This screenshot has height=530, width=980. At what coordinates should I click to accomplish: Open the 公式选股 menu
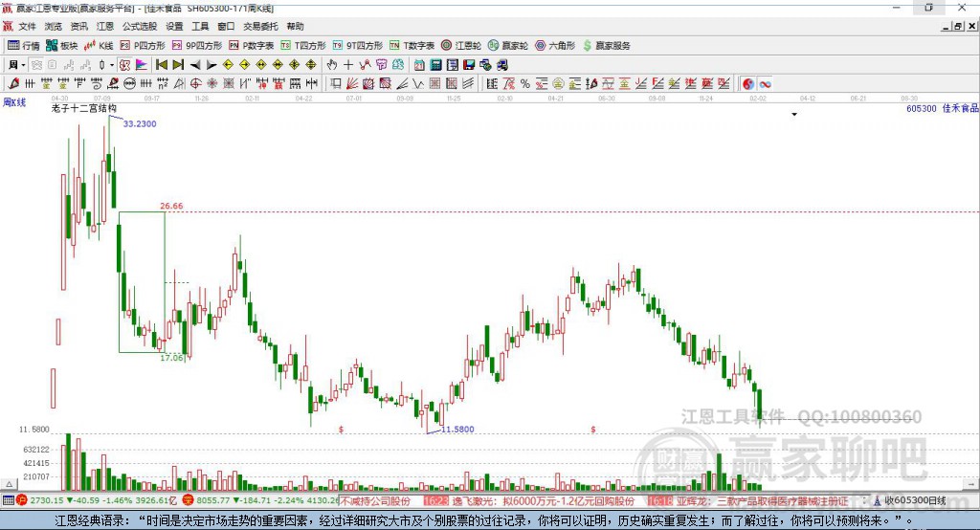(x=140, y=26)
